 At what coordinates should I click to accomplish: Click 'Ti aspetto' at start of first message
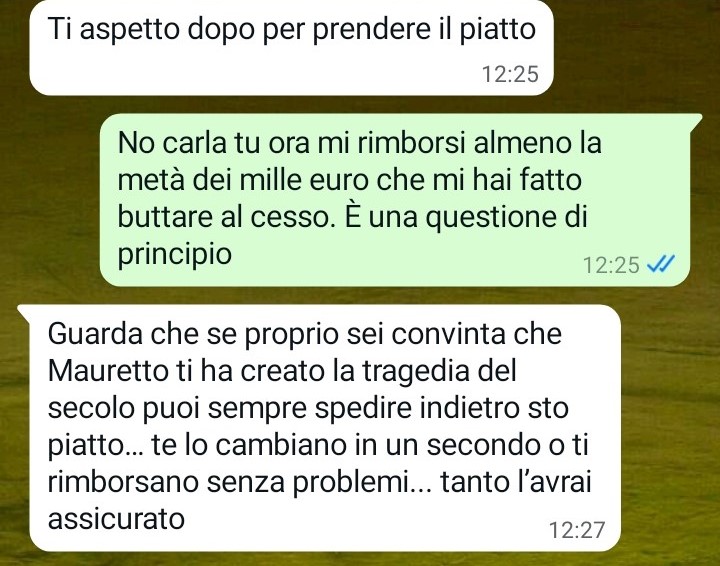(x=113, y=30)
